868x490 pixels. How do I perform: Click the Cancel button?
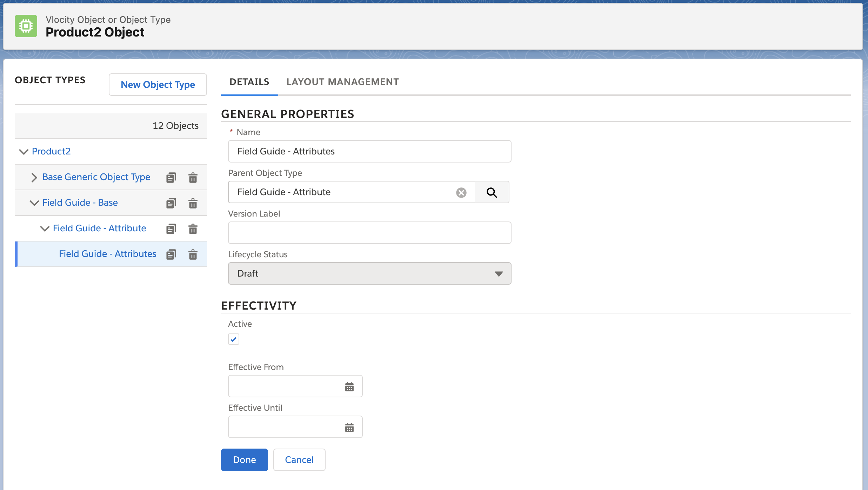pos(299,460)
